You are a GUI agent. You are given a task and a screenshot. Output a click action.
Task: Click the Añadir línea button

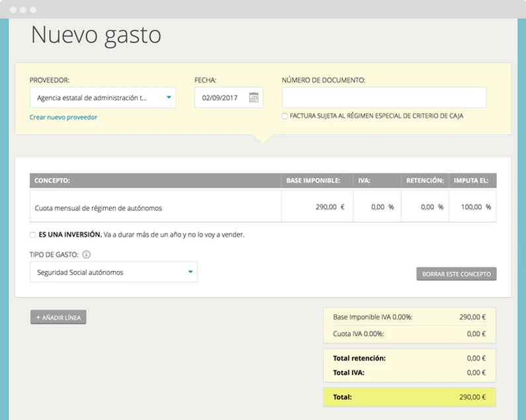pos(58,317)
